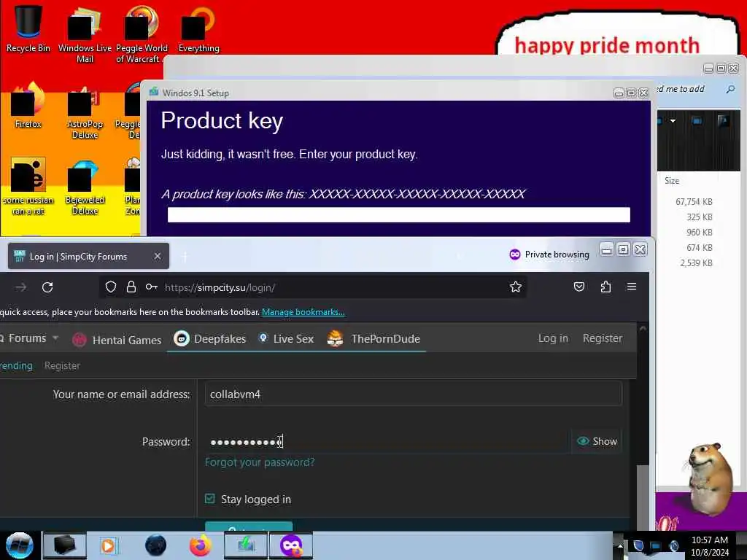The image size is (747, 560).
Task: Open a new tab with the plus button
Action: [x=185, y=257]
